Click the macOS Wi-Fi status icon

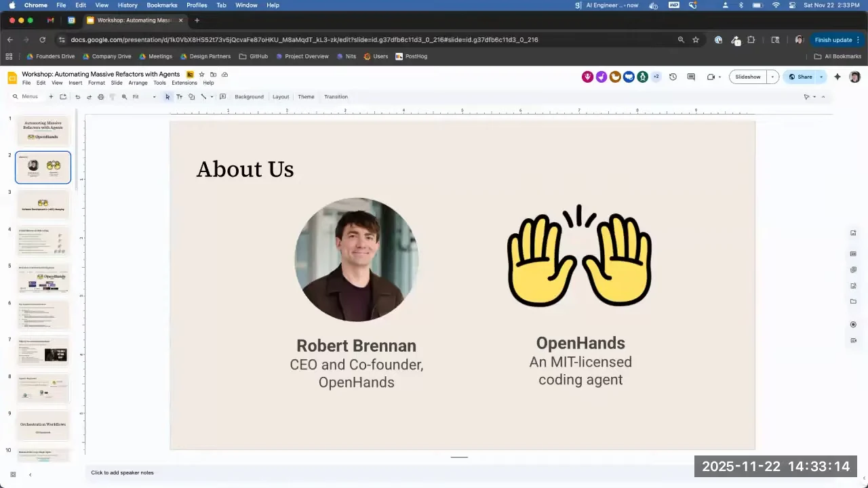tap(776, 5)
